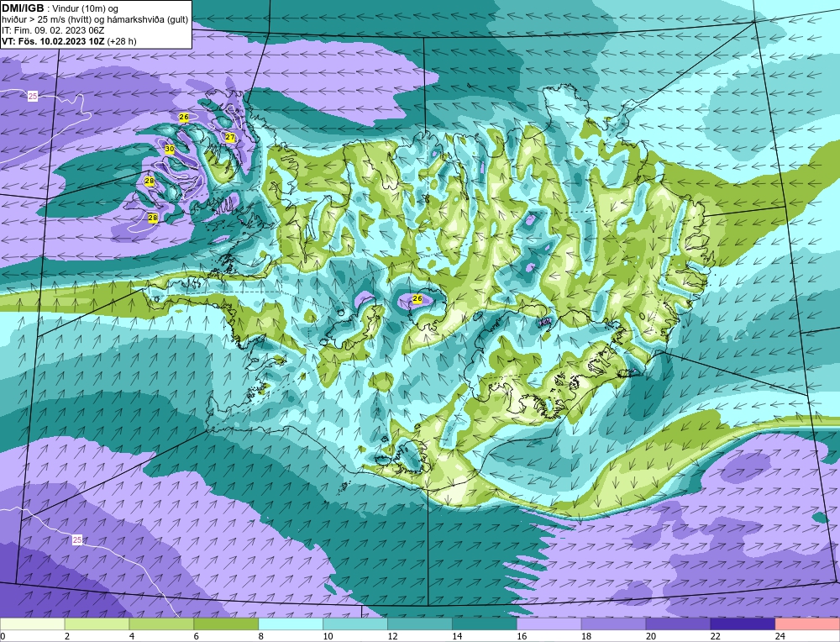840x642 pixels.
Task: Click the "(+28 h)" forecast offset text
Action: (122, 41)
